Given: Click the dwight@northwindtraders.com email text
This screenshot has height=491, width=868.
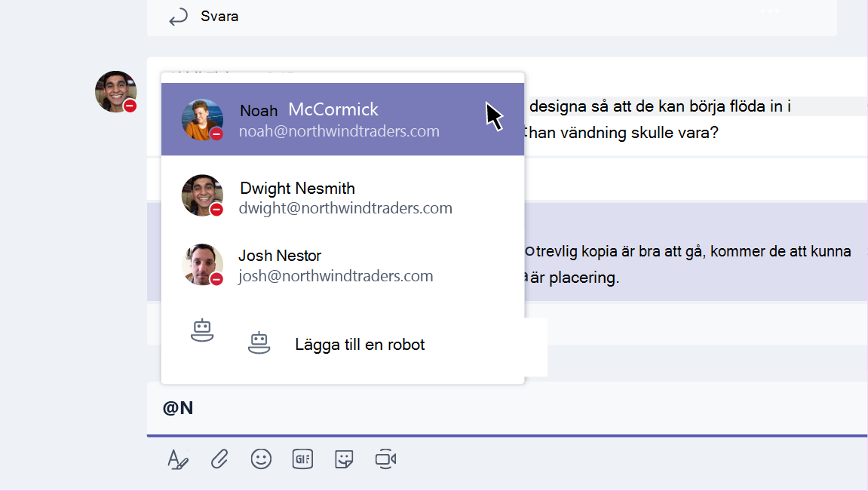Looking at the screenshot, I should point(345,208).
